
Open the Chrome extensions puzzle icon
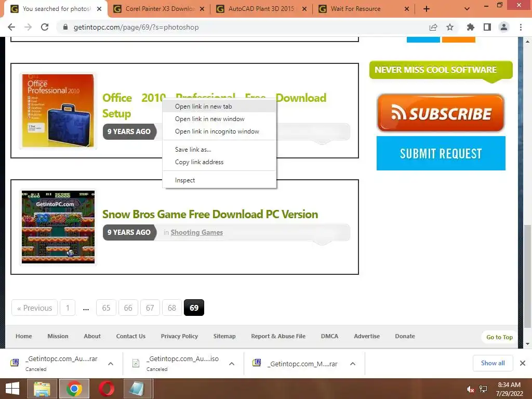(x=471, y=27)
